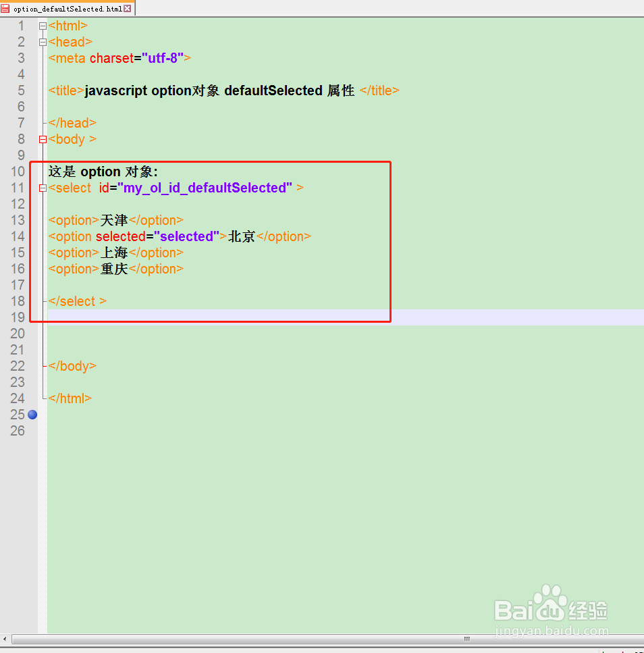This screenshot has height=653, width=644.
Task: Click line number 26 in the margin
Action: pos(18,431)
